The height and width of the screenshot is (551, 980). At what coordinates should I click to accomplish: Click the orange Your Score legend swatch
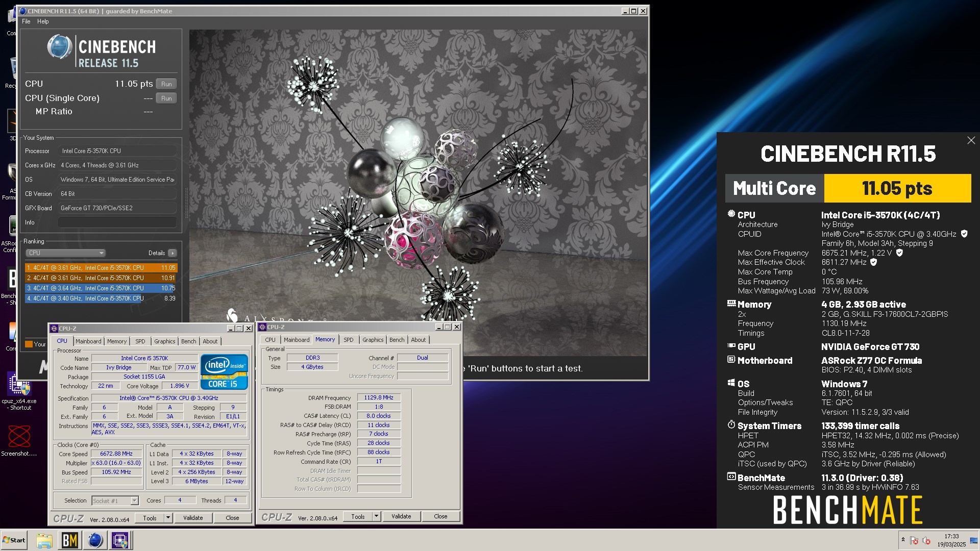(29, 344)
